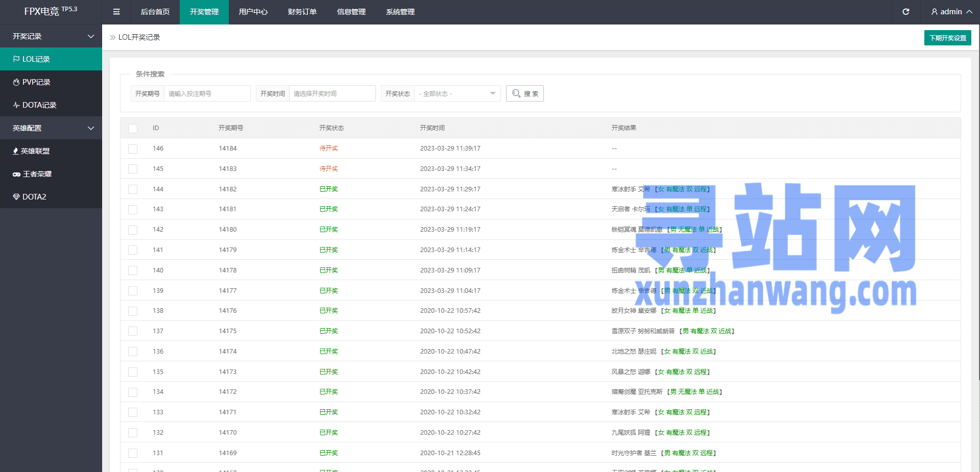Image resolution: width=980 pixels, height=472 pixels.
Task: Tick the select-all checkbox in table header
Action: [133, 128]
